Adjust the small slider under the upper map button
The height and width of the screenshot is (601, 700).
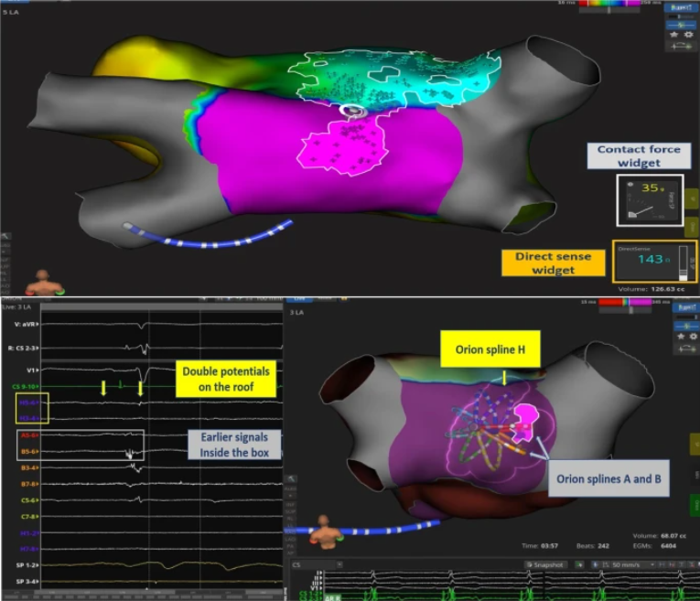[x=681, y=16]
